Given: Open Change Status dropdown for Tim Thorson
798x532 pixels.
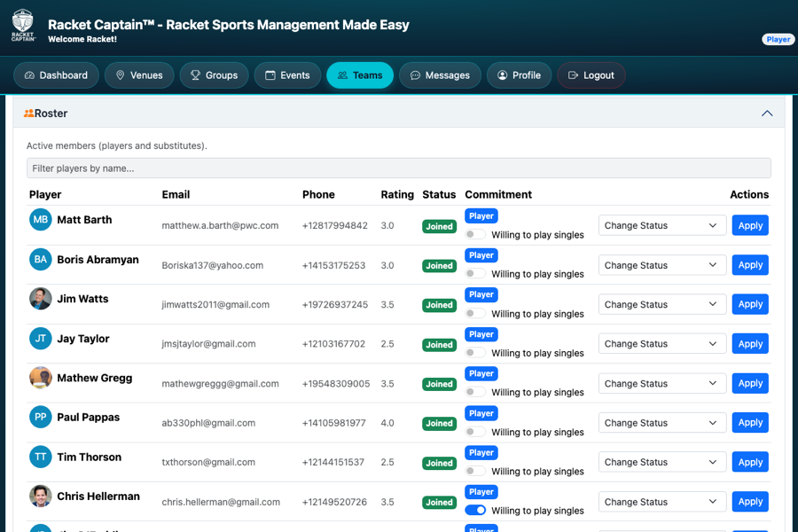Looking at the screenshot, I should (x=661, y=462).
